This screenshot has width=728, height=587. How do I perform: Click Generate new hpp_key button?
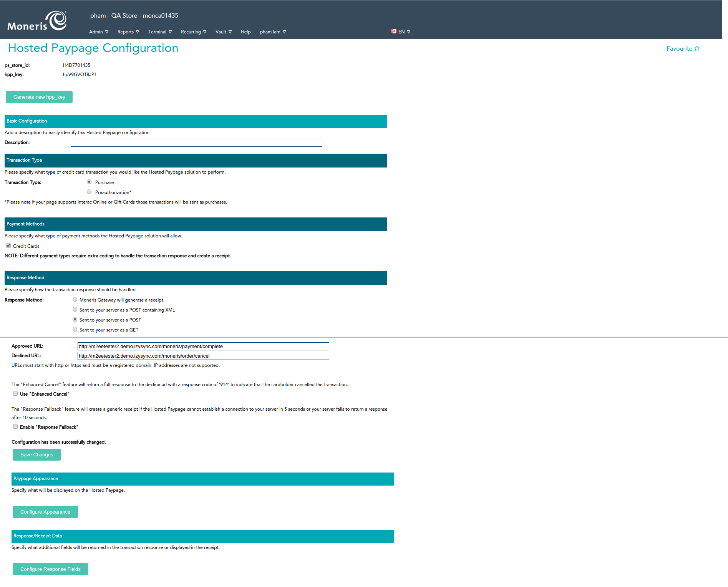pyautogui.click(x=39, y=97)
